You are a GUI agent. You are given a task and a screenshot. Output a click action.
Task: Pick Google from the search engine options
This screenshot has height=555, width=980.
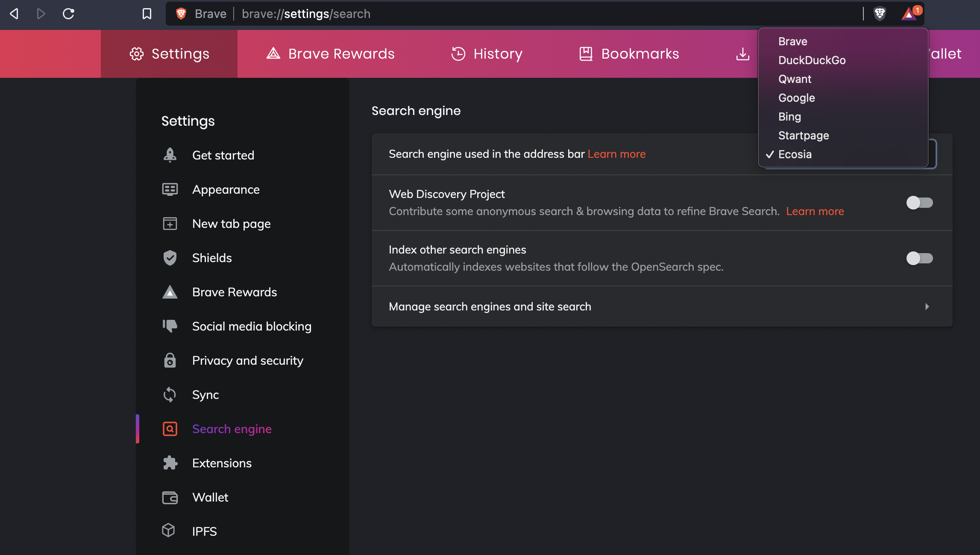coord(796,98)
